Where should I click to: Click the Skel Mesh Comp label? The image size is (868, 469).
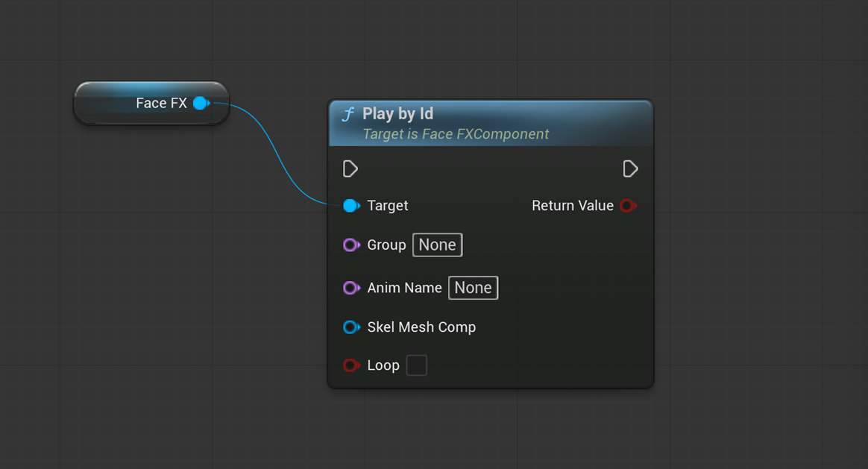[421, 327]
